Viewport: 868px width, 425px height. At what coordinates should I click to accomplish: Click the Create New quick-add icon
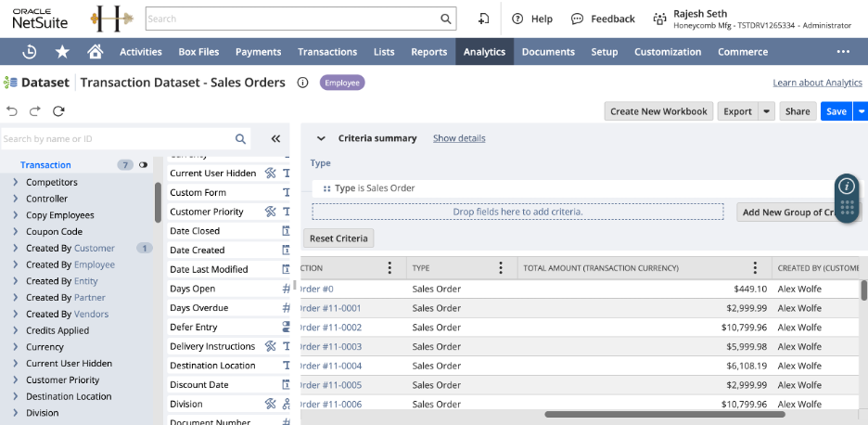483,19
